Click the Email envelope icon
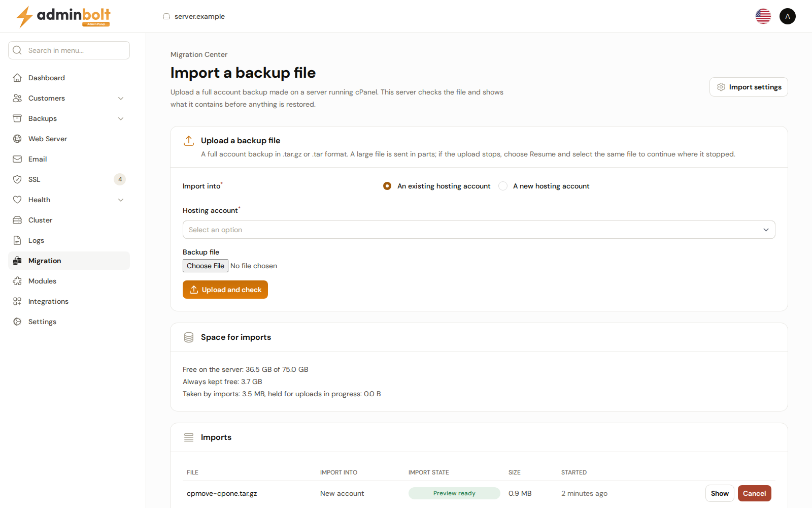This screenshot has width=812, height=508. (x=17, y=159)
